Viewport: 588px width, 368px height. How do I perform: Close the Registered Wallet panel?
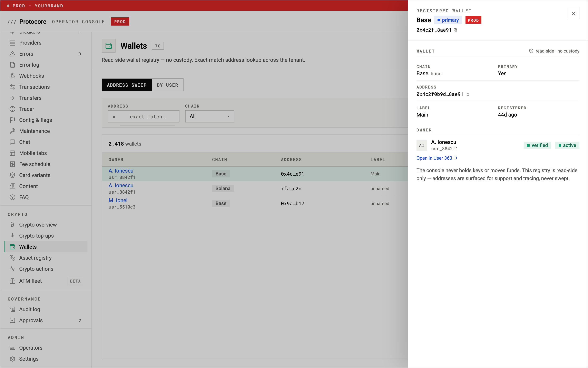pos(574,13)
